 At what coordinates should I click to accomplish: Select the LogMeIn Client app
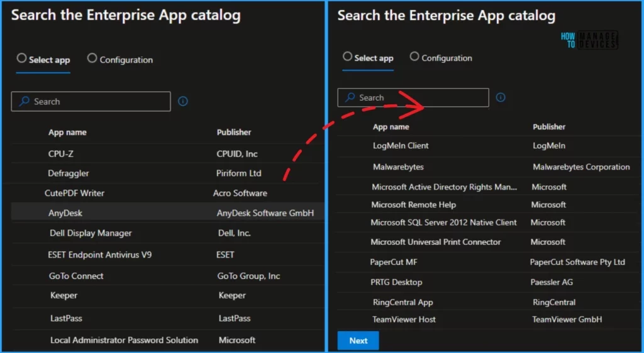click(x=401, y=146)
